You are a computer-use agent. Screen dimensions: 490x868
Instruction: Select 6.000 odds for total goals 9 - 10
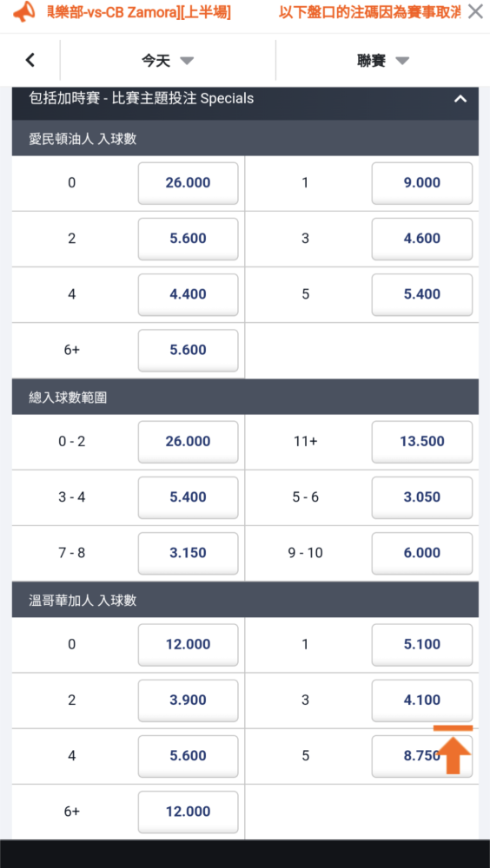coord(422,553)
